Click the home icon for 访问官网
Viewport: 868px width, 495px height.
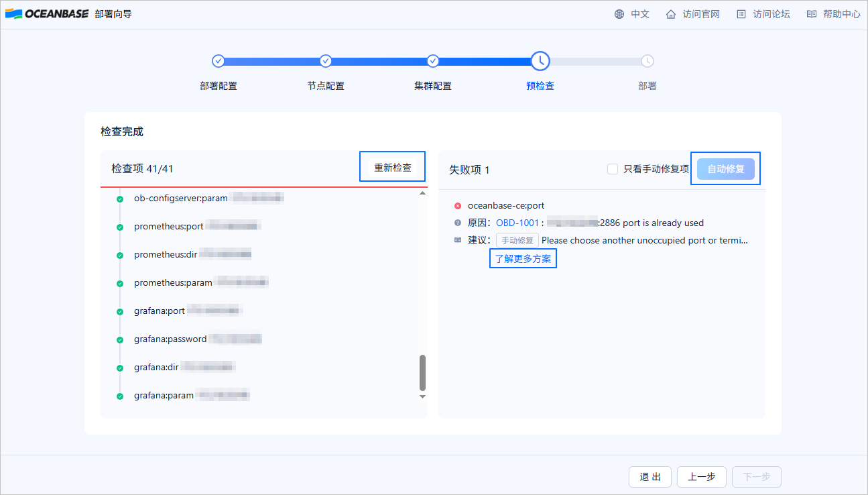coord(671,14)
